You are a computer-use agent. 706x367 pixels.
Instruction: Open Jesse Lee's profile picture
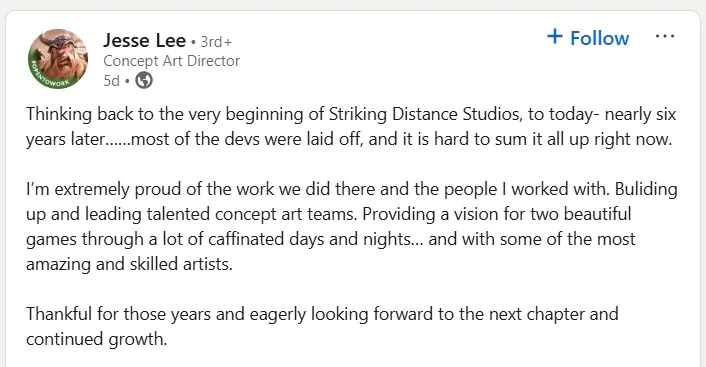pos(58,59)
